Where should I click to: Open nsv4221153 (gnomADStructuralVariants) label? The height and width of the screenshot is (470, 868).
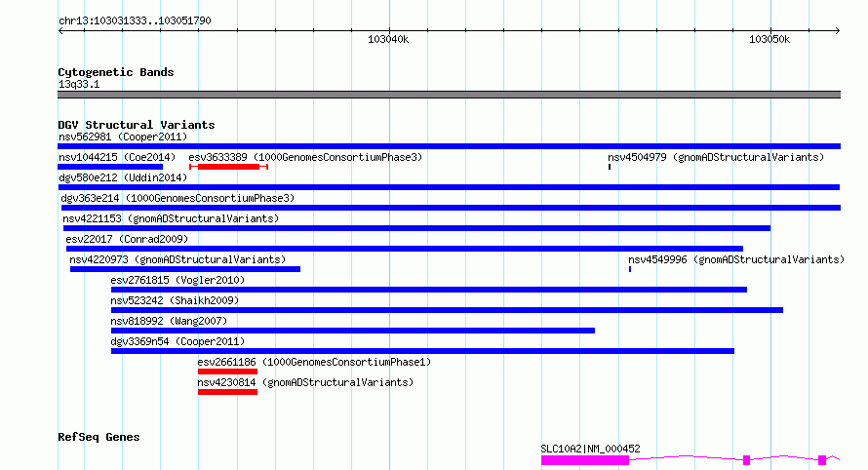(171, 218)
